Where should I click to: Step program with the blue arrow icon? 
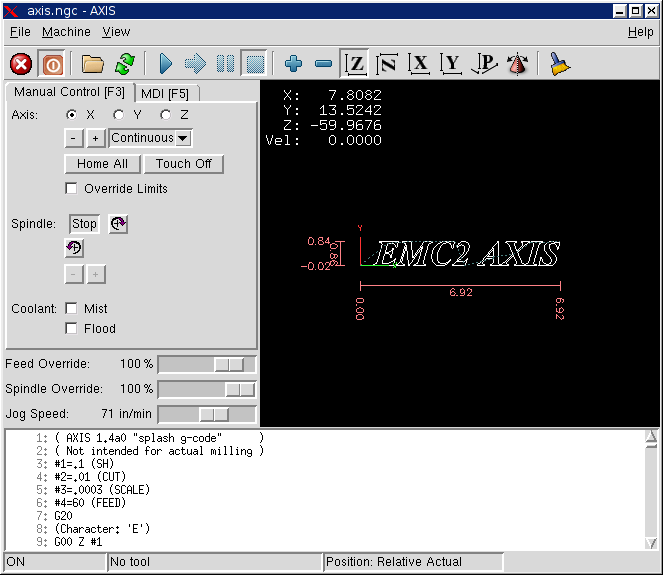(x=195, y=64)
